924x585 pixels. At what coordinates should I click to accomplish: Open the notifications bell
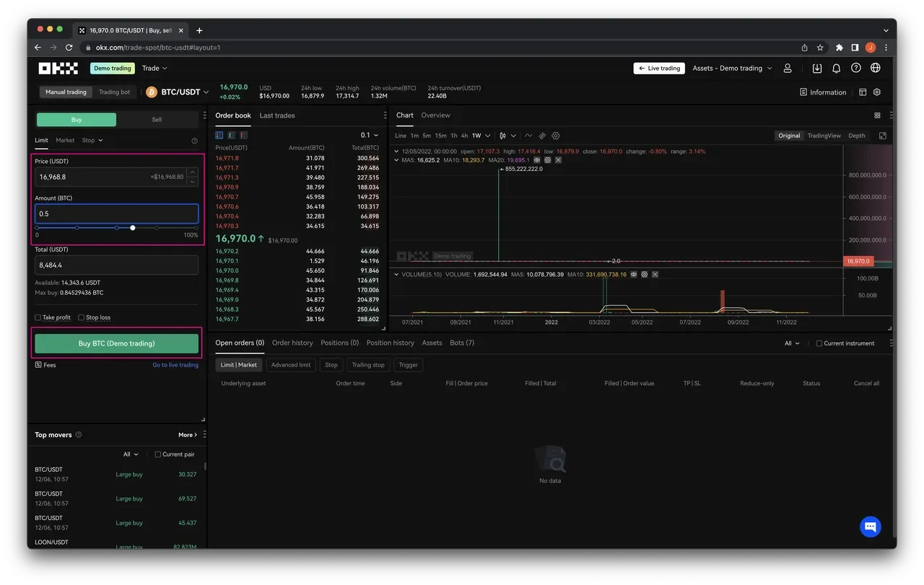[836, 68]
